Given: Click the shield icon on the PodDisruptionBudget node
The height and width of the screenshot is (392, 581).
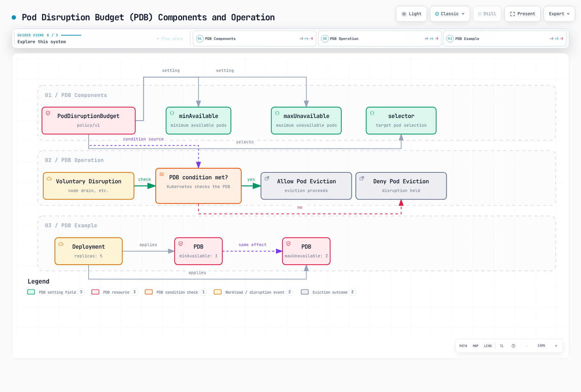Looking at the screenshot, I should (x=48, y=113).
